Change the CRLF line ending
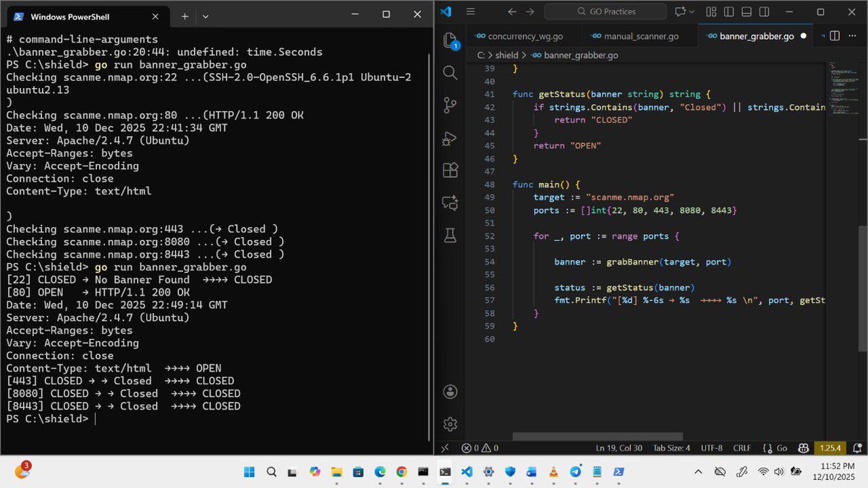 pos(742,448)
